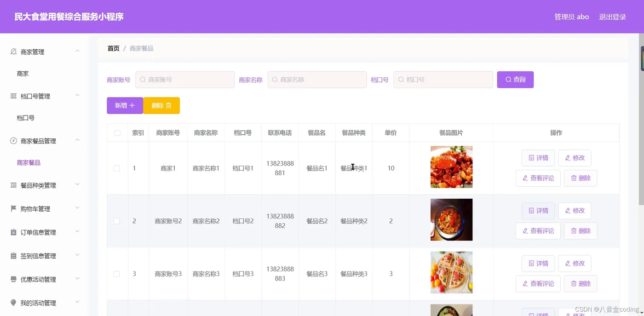Click the 餐品种类管理 menu icon
The image size is (644, 316).
[x=13, y=185]
